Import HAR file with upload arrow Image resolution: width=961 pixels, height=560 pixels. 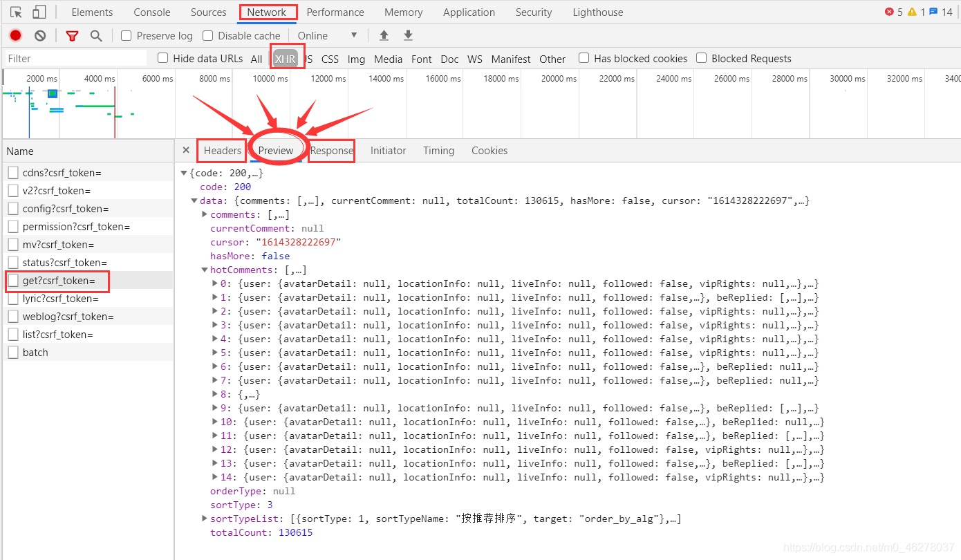tap(384, 35)
